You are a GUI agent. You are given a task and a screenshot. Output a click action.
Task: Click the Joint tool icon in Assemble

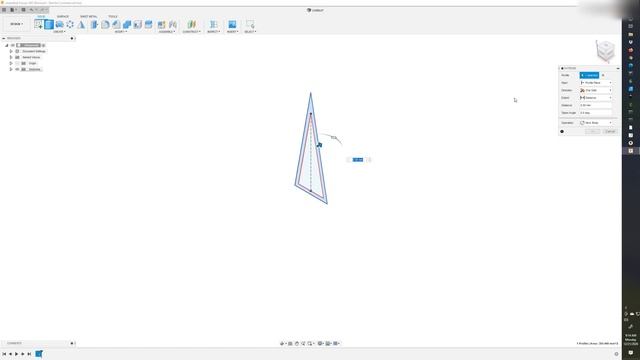coord(173,24)
